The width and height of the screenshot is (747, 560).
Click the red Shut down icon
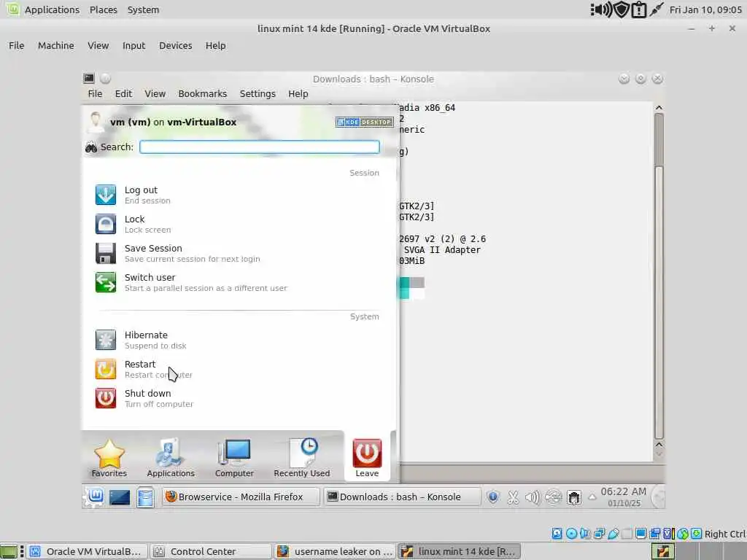tap(105, 398)
